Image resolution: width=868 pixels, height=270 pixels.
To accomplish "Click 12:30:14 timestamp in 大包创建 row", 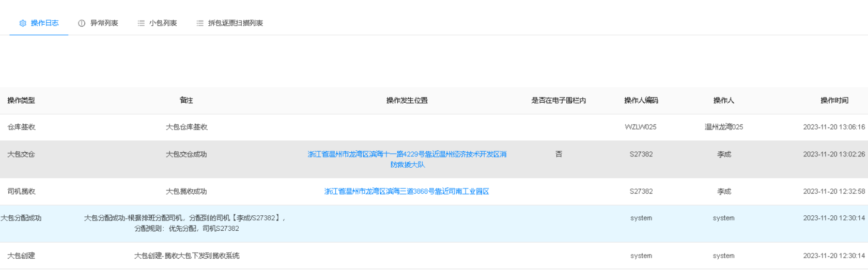I will pyautogui.click(x=834, y=256).
